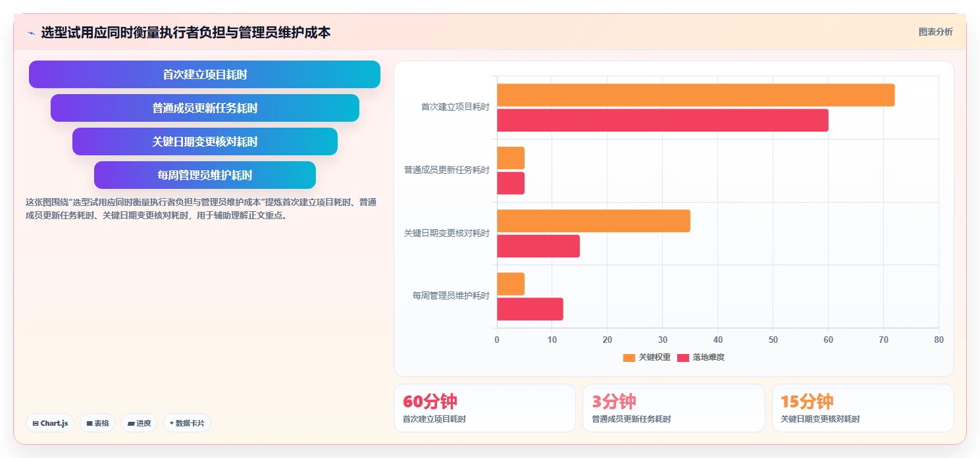This screenshot has width=980, height=458.
Task: Select the 每周管理员维护耗时 funnel stage
Action: pos(205,175)
